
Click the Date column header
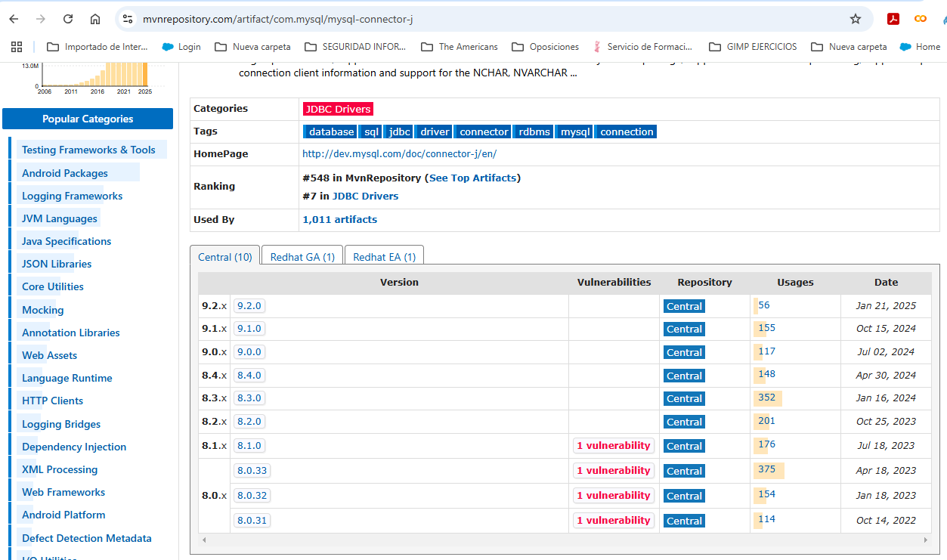pos(886,283)
